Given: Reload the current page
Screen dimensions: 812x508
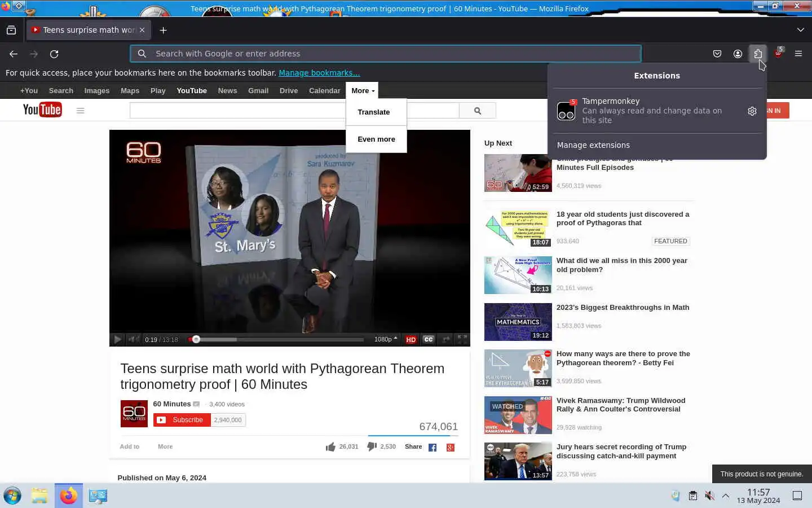Looking at the screenshot, I should [x=54, y=54].
